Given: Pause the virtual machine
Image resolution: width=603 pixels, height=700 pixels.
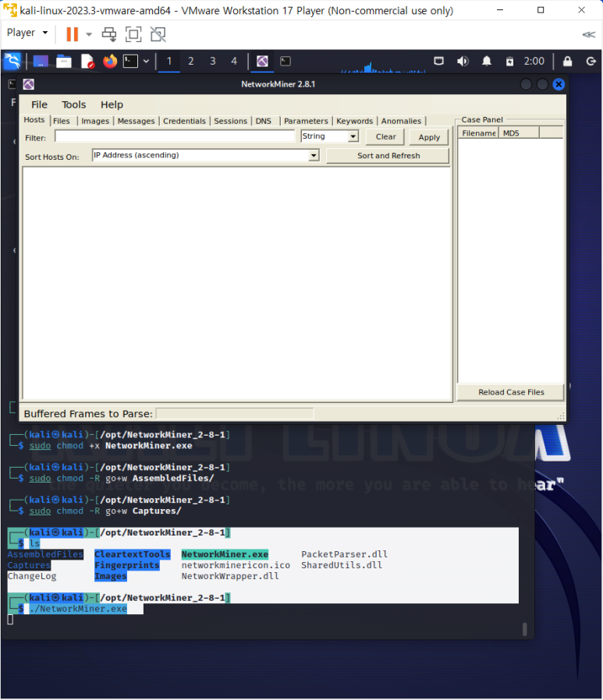Looking at the screenshot, I should pos(72,34).
